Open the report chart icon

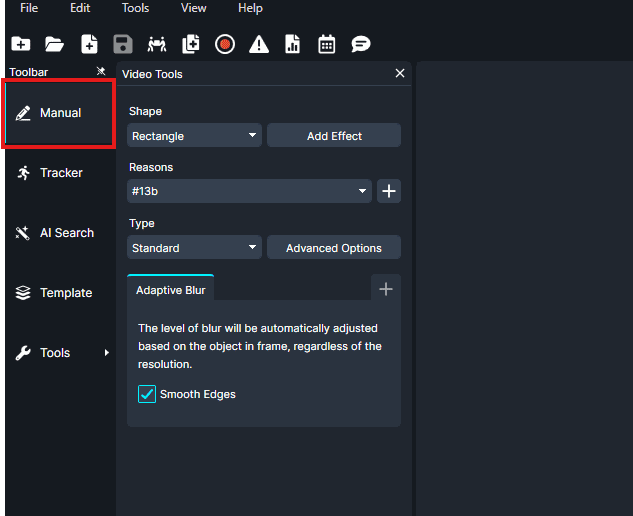292,44
